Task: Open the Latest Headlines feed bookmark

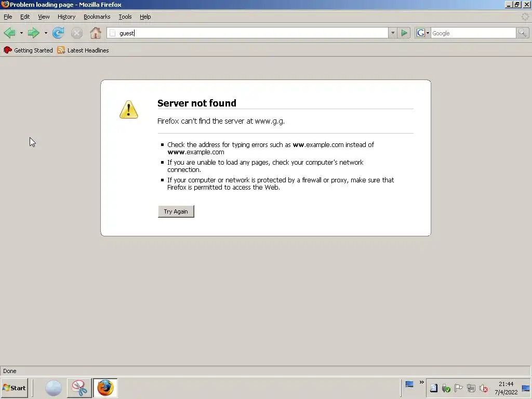Action: [x=83, y=50]
